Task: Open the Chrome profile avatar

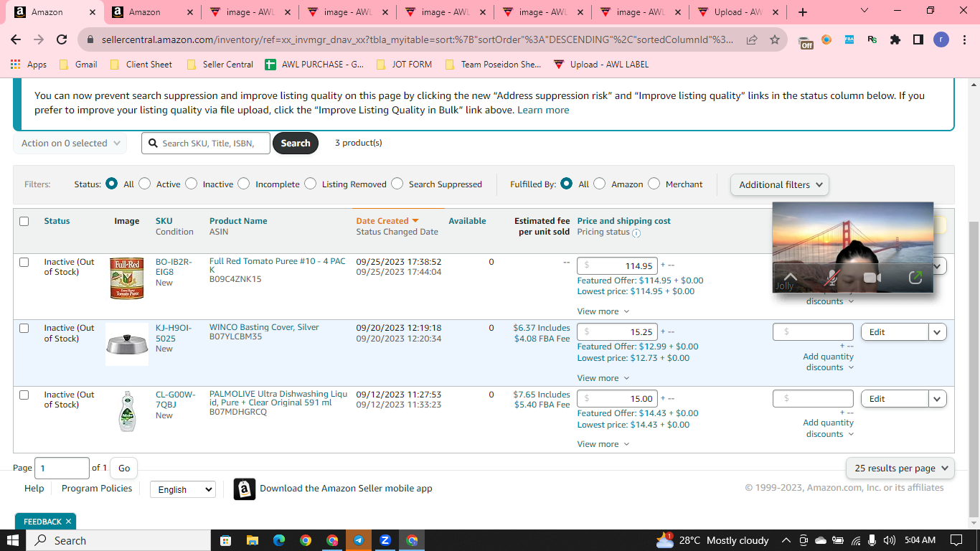Action: tap(941, 40)
